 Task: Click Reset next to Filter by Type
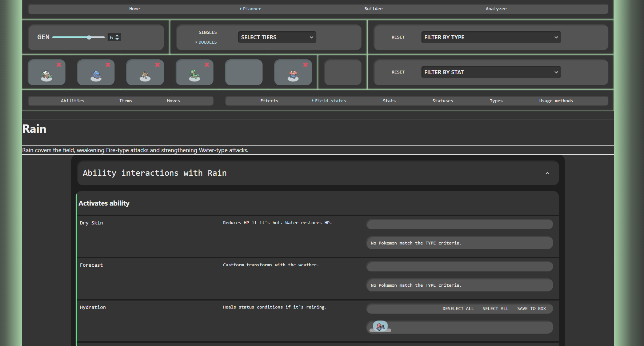click(x=398, y=37)
